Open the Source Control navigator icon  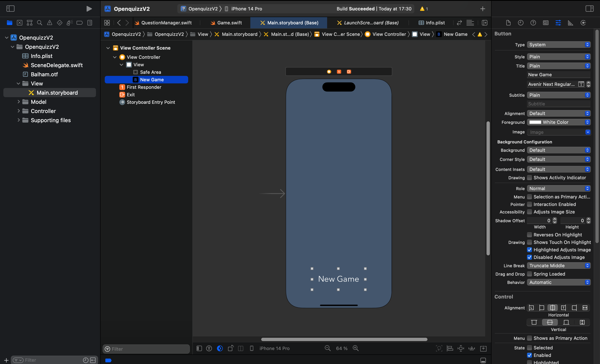point(19,23)
